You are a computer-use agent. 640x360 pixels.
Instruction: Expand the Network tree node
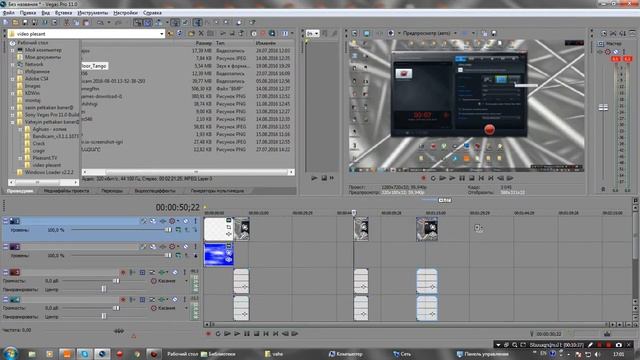point(13,64)
